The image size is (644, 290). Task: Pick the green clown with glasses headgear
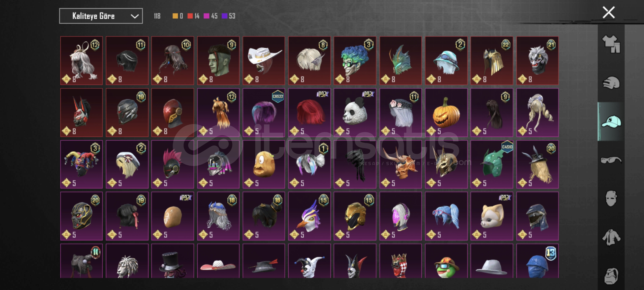click(x=355, y=61)
